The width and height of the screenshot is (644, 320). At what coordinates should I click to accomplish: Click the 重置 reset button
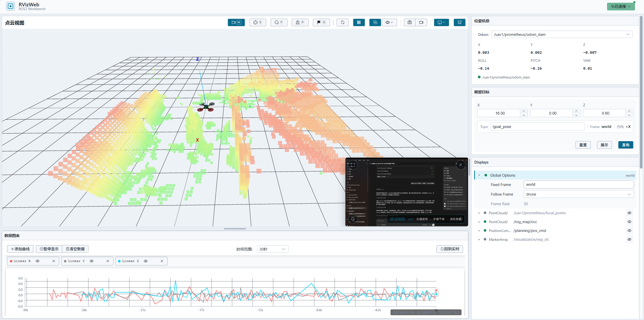[583, 145]
